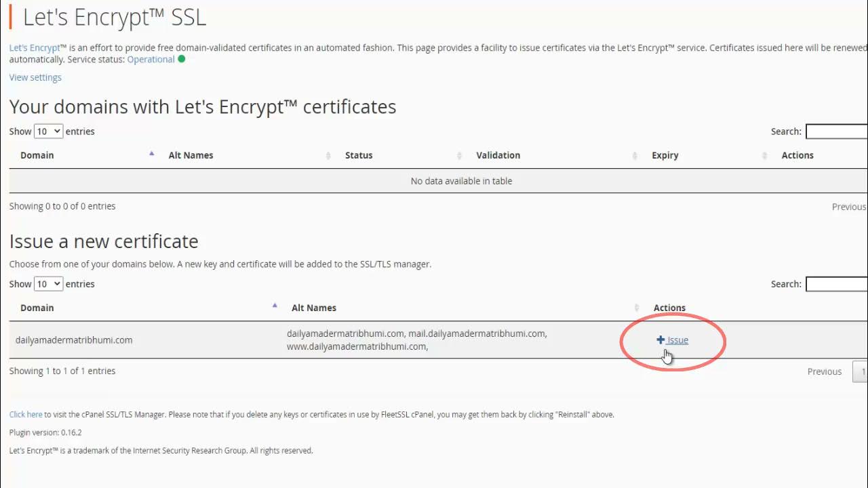Follow the Let's Encrypt link in description
Viewport: 868px width, 488px height.
(35, 48)
